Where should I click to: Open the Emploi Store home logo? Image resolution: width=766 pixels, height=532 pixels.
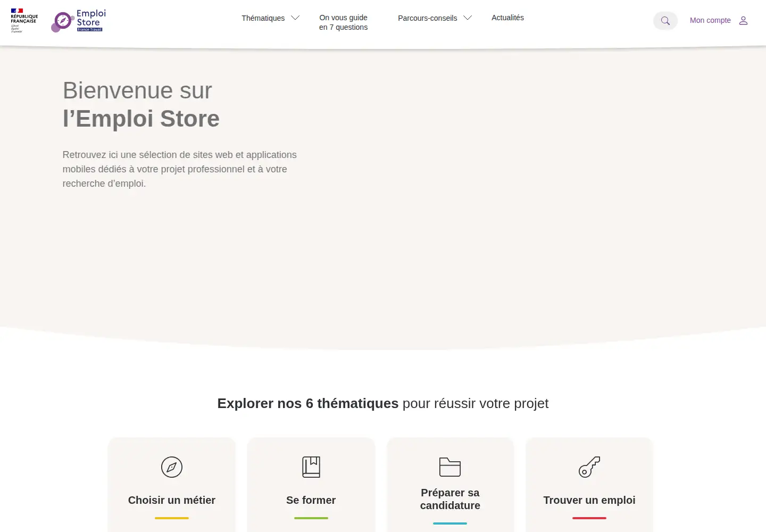pyautogui.click(x=79, y=21)
